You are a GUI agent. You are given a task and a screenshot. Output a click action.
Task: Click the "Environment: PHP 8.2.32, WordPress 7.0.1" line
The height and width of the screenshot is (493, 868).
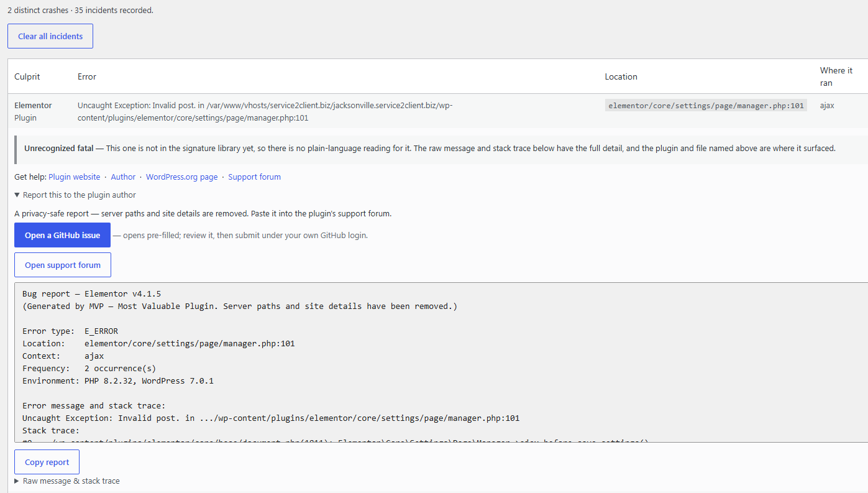[118, 380]
